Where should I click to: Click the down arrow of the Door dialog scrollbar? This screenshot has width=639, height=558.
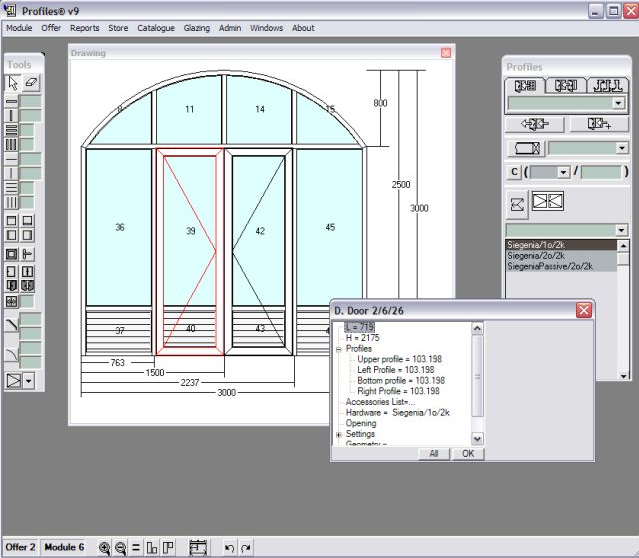click(477, 439)
